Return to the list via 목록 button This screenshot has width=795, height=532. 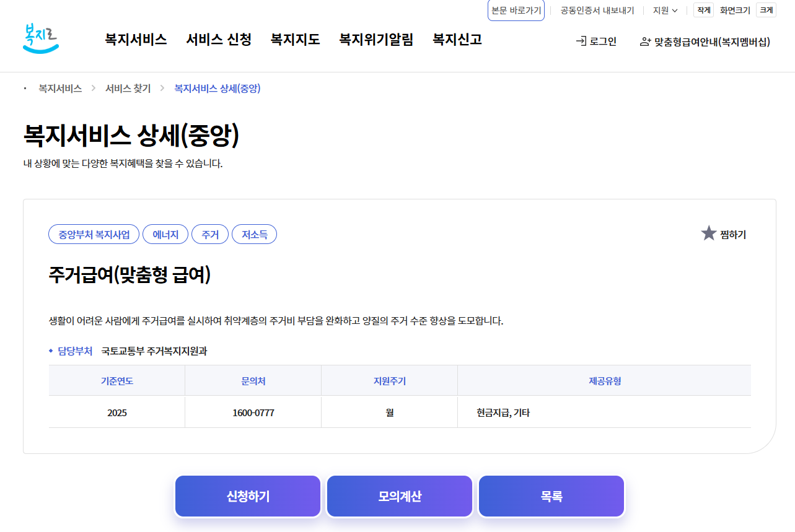551,495
